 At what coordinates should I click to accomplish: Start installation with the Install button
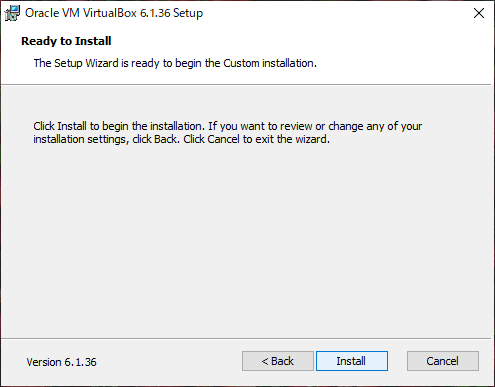coord(352,361)
